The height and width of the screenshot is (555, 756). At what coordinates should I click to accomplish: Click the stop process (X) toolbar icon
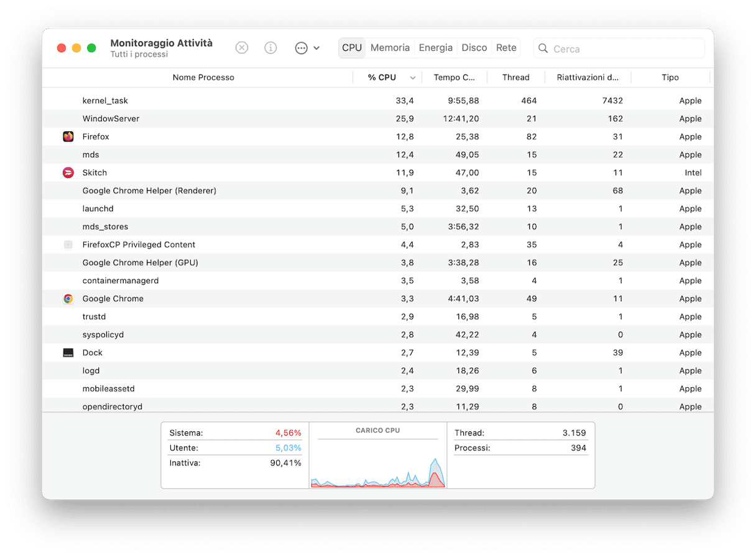(242, 48)
